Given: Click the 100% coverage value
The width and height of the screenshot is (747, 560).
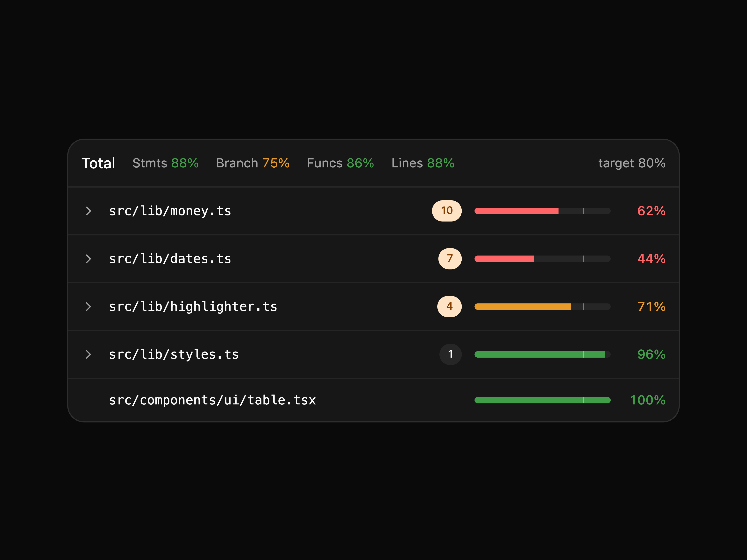Looking at the screenshot, I should (647, 400).
